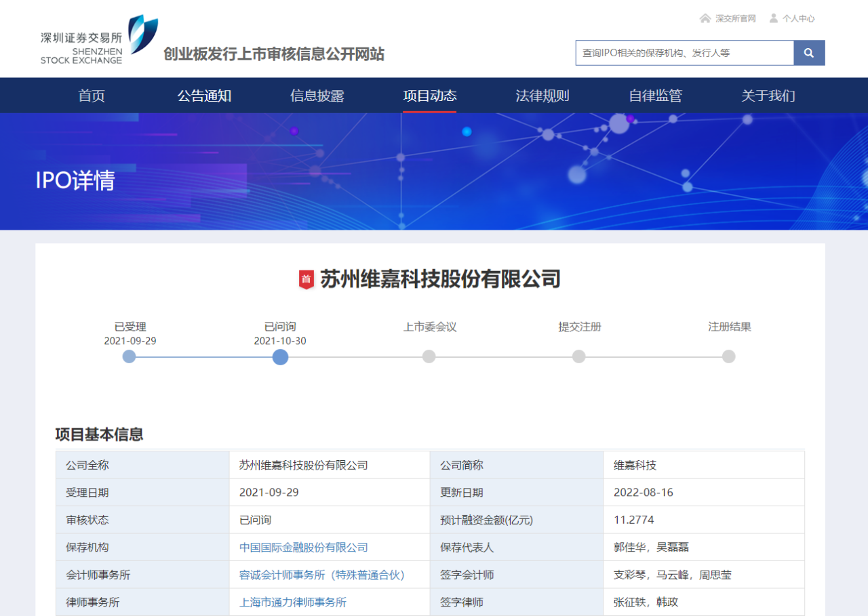The height and width of the screenshot is (616, 868).
Task: Click the 公司全称 label cell
Action: [x=142, y=466]
